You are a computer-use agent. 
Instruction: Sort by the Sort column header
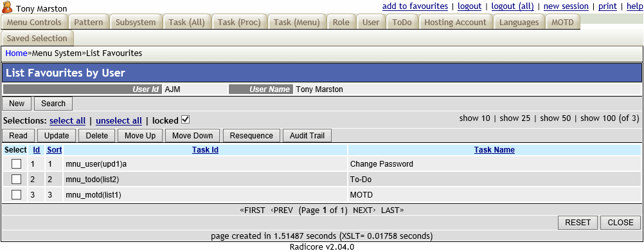click(54, 150)
